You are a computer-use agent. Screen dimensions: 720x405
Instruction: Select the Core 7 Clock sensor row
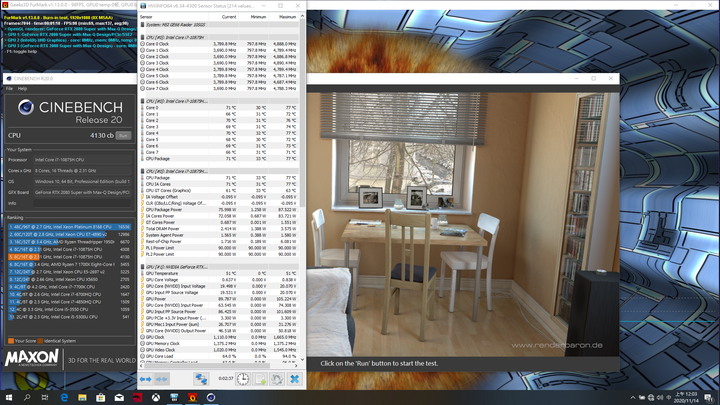click(219, 88)
